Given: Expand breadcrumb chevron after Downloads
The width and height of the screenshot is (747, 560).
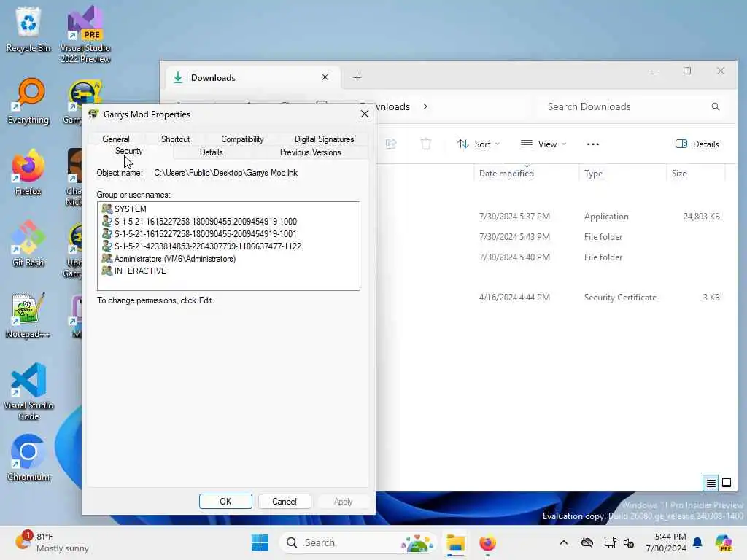Looking at the screenshot, I should pos(425,106).
